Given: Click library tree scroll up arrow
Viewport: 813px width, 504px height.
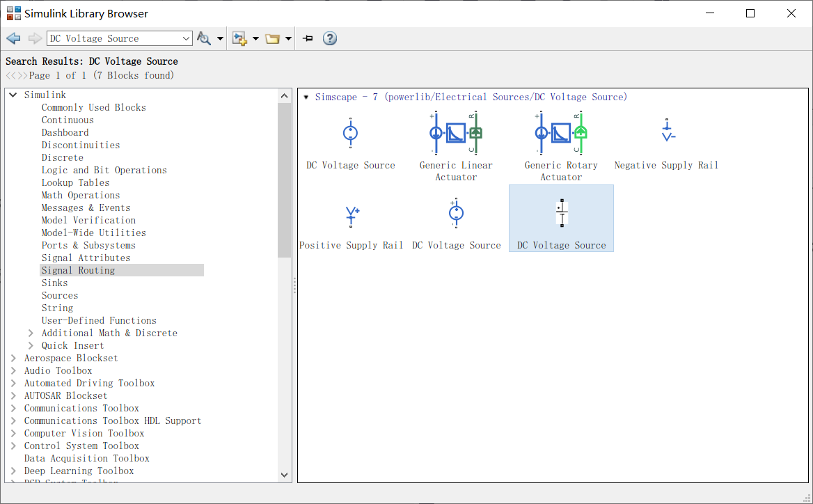Looking at the screenshot, I should coord(284,96).
